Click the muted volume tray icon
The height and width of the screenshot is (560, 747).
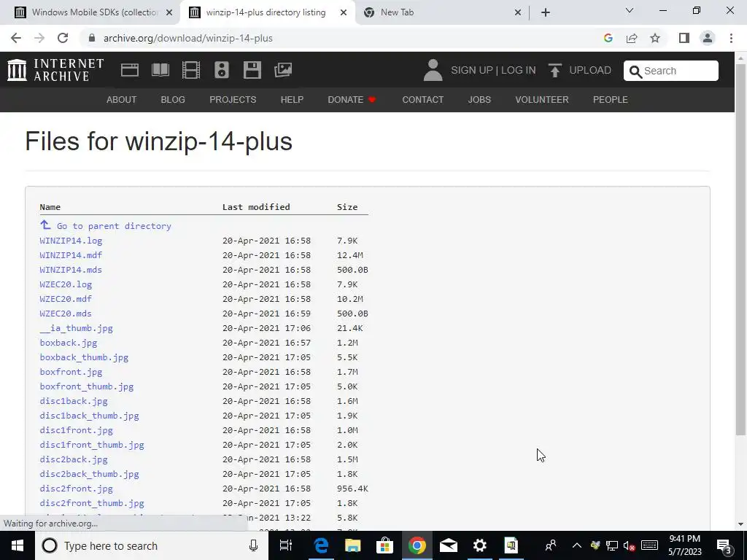629,546
